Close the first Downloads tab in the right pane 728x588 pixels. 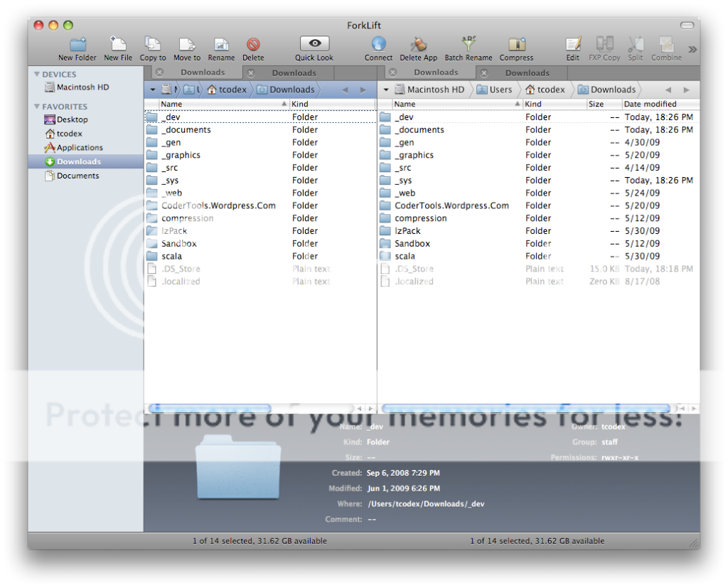(392, 73)
